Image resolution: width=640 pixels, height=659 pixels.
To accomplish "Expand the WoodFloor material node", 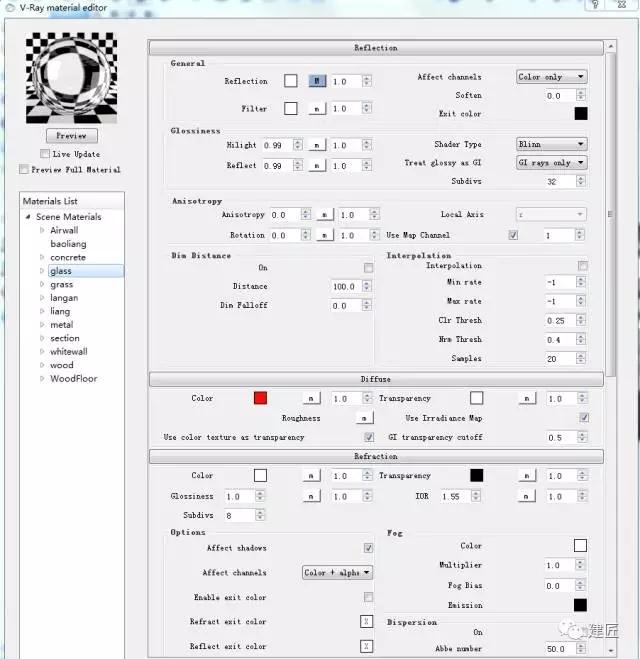I will 42,378.
